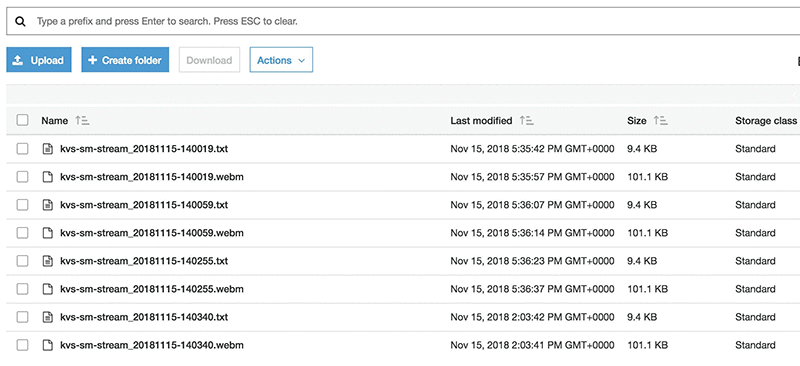The width and height of the screenshot is (800, 366).
Task: Click file icon of 140019.webm
Action: pyautogui.click(x=47, y=177)
